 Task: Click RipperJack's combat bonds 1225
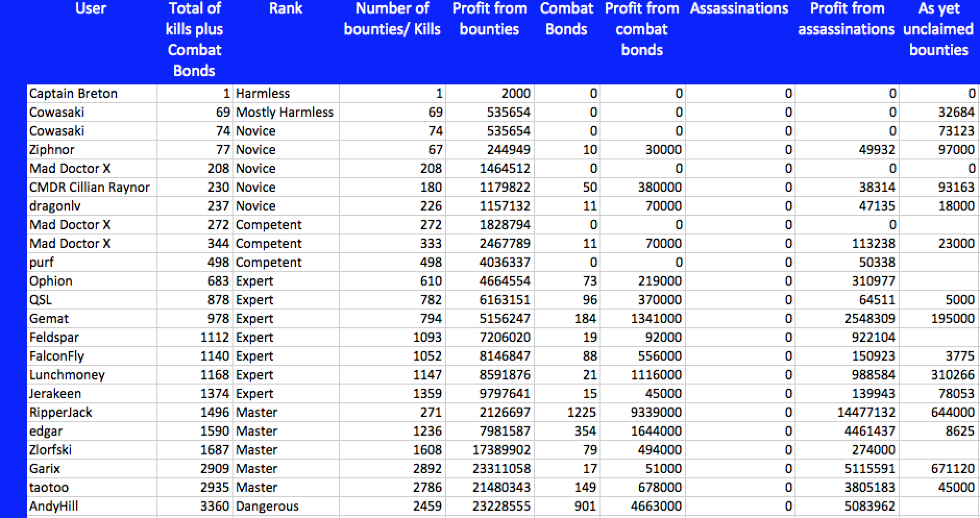tap(567, 412)
